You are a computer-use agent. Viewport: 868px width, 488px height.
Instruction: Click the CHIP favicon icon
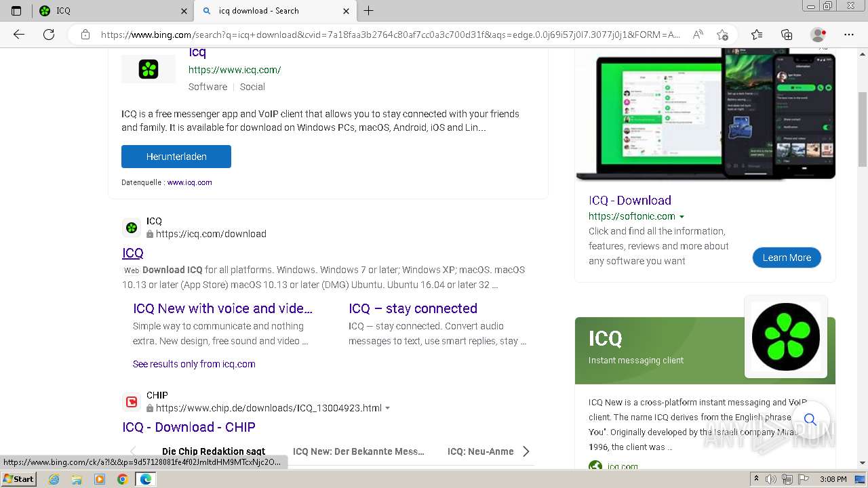(132, 402)
